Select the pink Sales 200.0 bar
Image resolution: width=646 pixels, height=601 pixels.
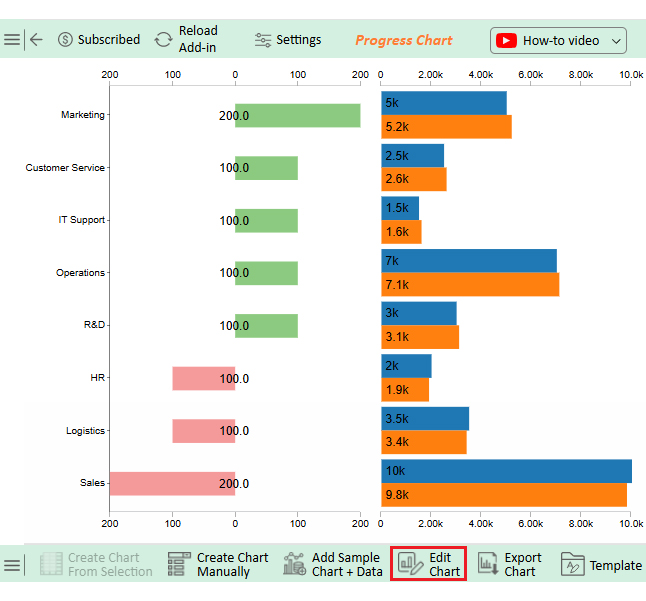click(x=172, y=484)
